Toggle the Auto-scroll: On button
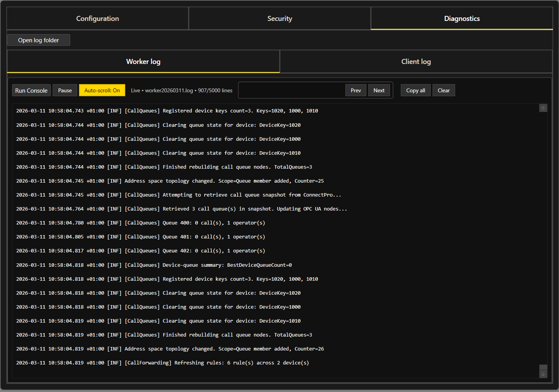The image size is (559, 392). click(102, 90)
